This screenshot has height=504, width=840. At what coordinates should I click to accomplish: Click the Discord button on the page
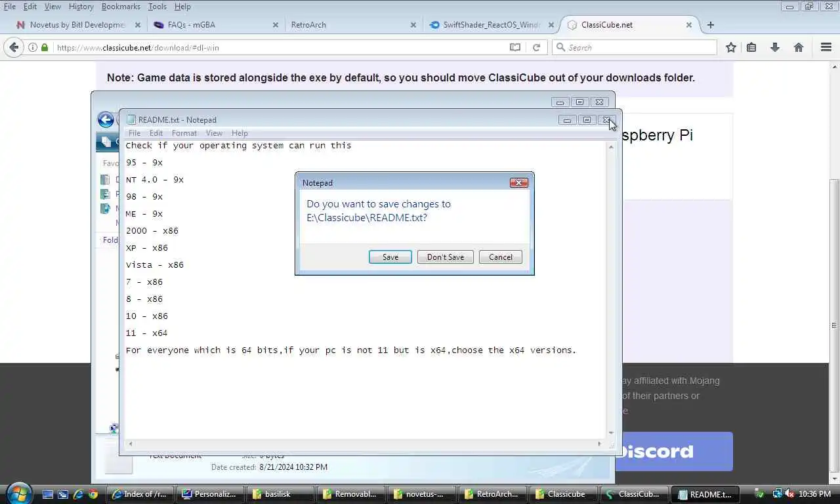(x=674, y=451)
